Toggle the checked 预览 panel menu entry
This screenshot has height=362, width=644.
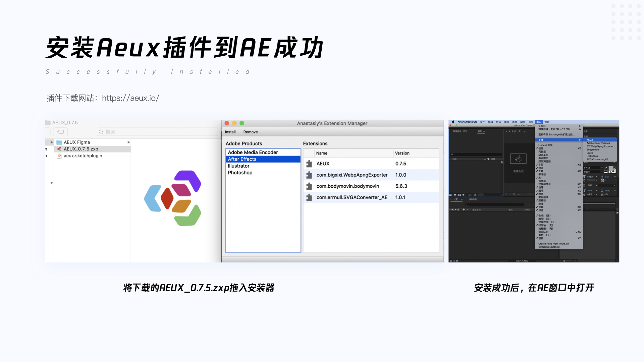point(541,210)
